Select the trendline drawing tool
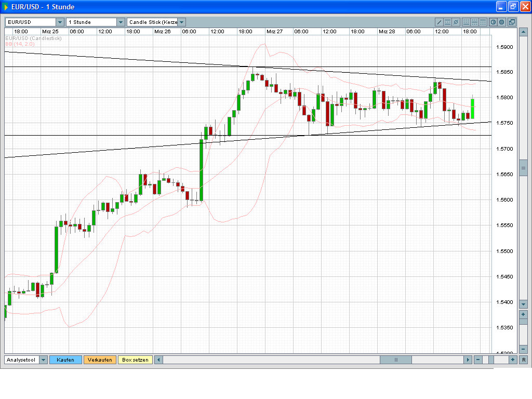This screenshot has width=532, height=399. (x=439, y=22)
